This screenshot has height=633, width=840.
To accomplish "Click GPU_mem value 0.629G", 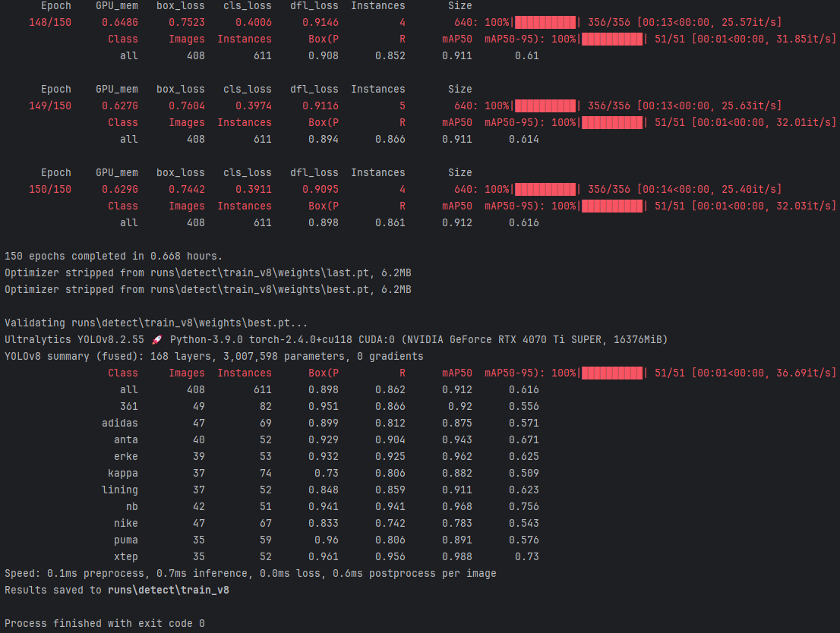I will click(120, 190).
